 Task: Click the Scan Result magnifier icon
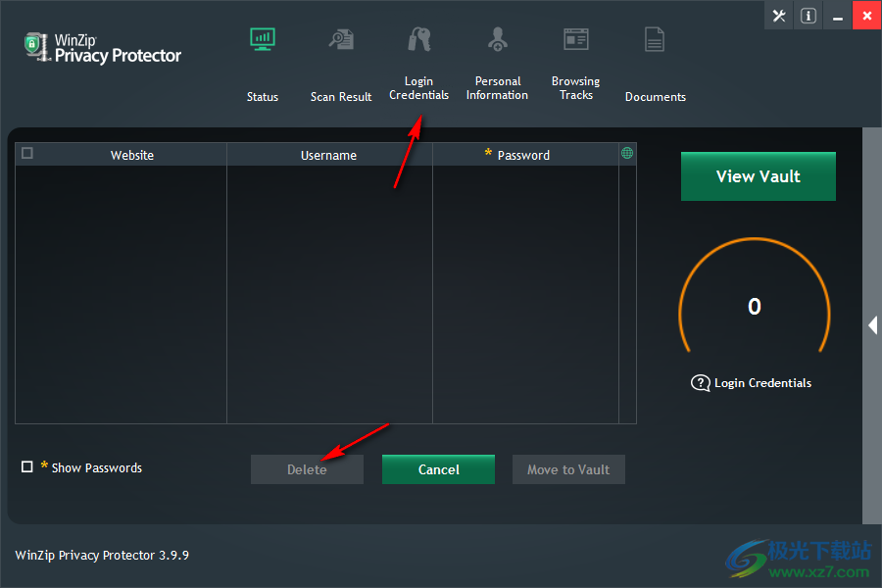[341, 39]
